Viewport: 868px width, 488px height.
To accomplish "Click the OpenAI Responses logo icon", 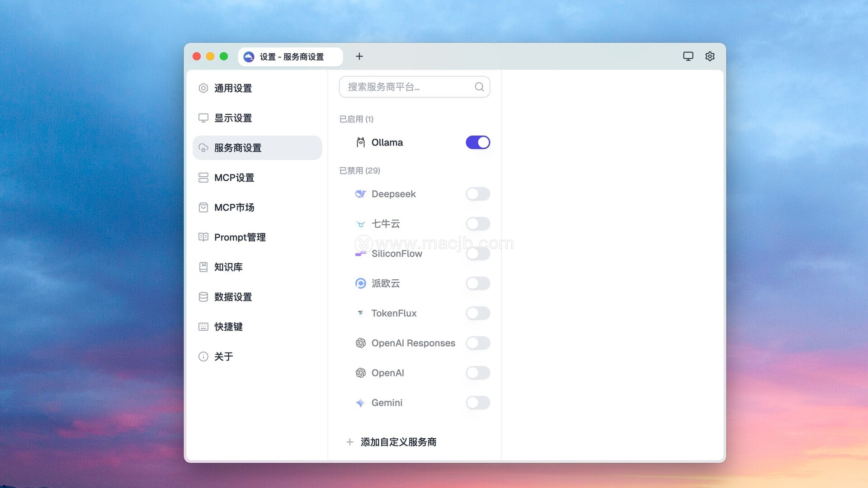I will [x=360, y=343].
